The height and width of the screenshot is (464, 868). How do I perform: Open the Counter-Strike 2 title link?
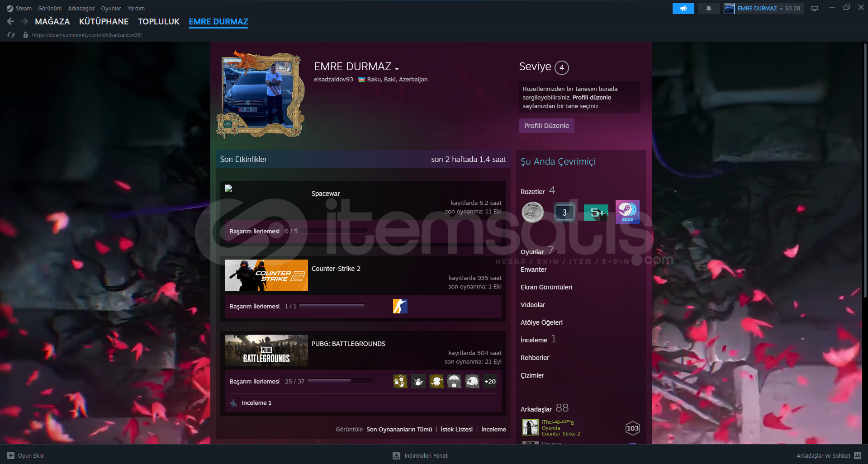[x=336, y=269]
